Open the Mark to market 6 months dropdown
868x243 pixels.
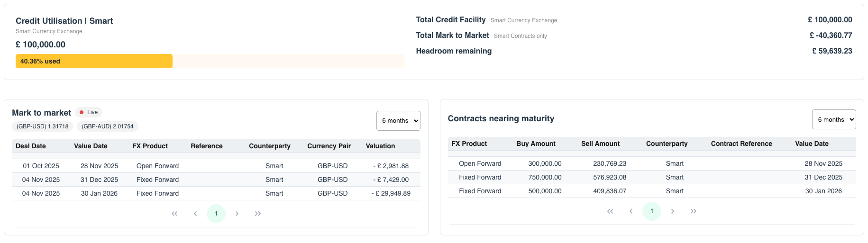[398, 121]
